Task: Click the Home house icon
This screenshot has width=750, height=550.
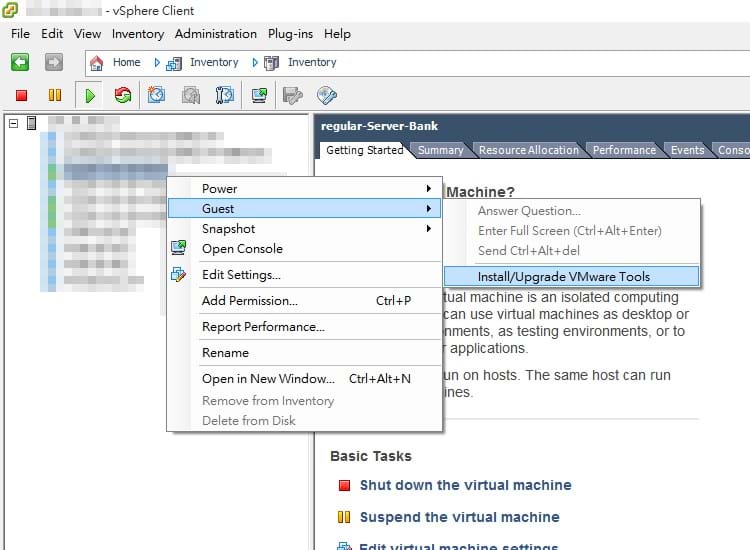Action: point(97,63)
